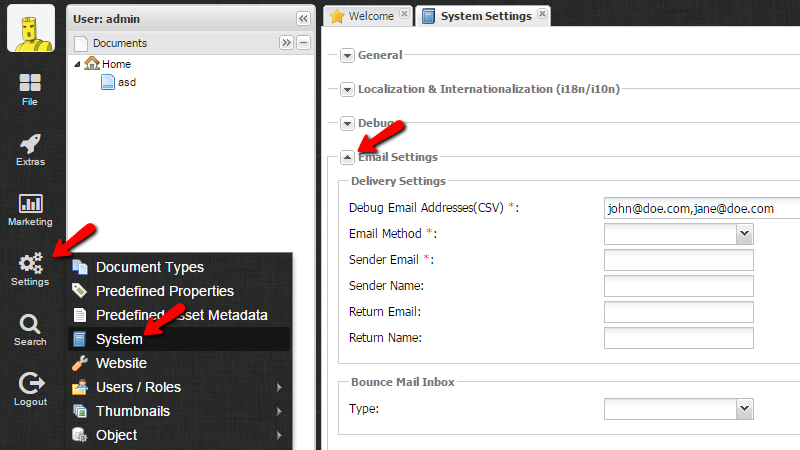Open the Marketing chart menu
This screenshot has width=800, height=450.
coord(30,210)
